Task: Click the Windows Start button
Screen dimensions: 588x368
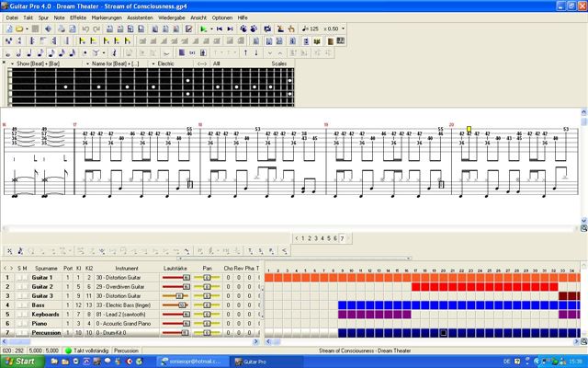Action: [22, 362]
